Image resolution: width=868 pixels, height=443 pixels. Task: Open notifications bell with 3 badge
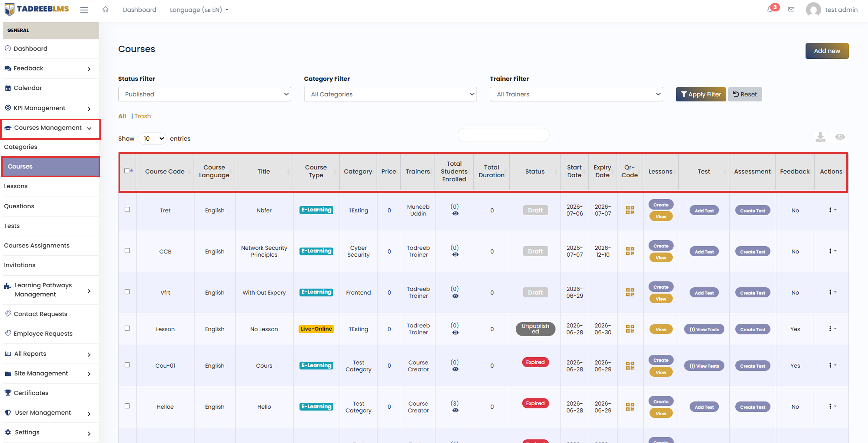tap(770, 9)
